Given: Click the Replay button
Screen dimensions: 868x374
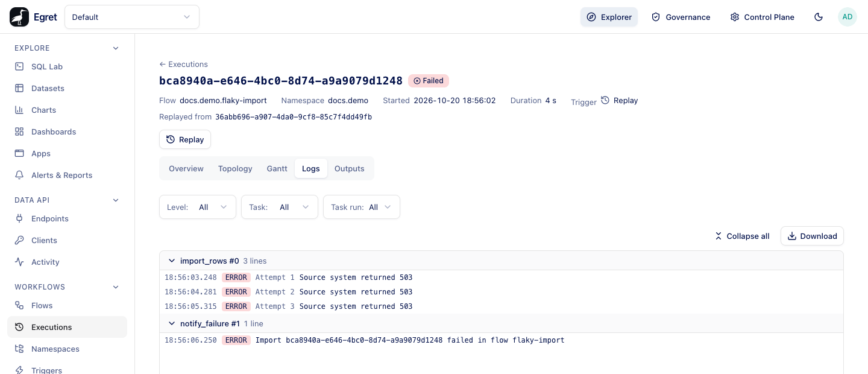Looking at the screenshot, I should pyautogui.click(x=185, y=139).
